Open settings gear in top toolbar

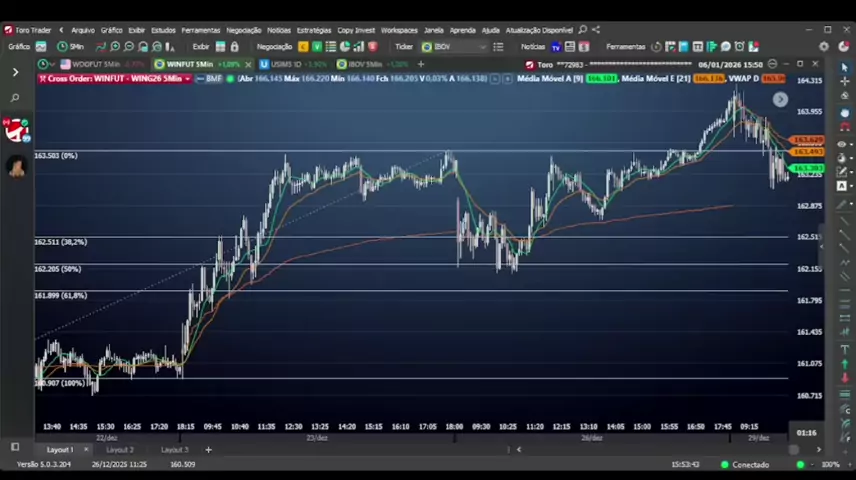824,47
